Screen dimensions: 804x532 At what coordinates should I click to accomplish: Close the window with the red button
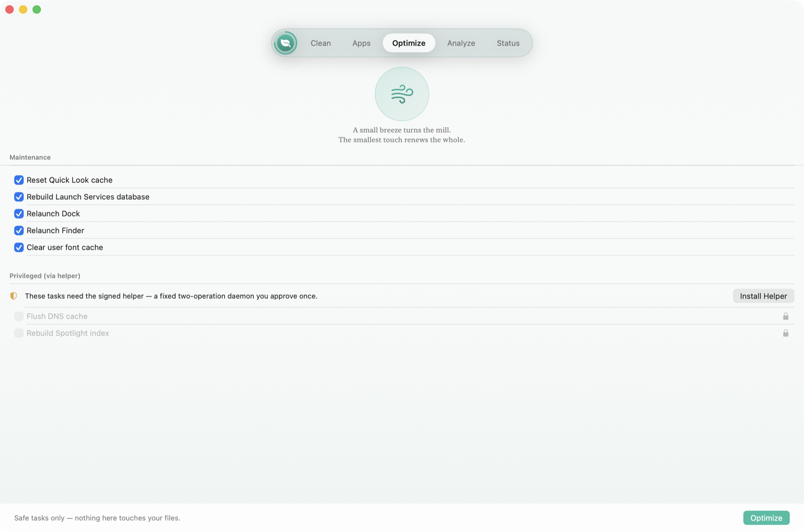click(x=10, y=10)
